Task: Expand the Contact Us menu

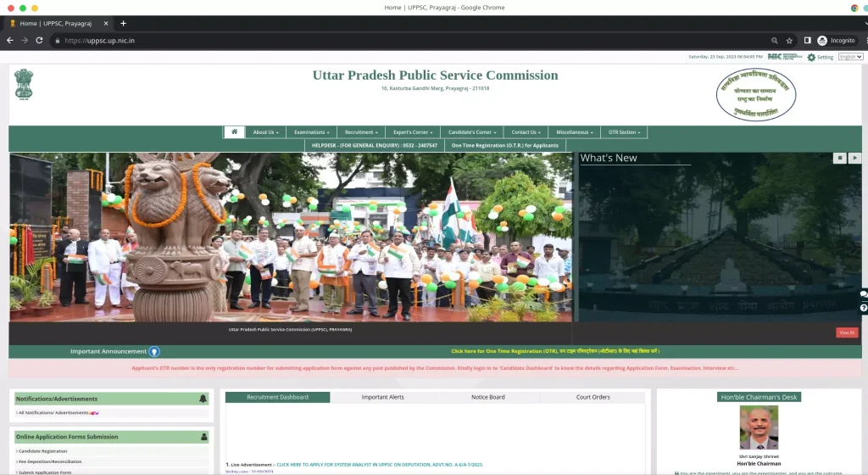Action: pos(526,132)
